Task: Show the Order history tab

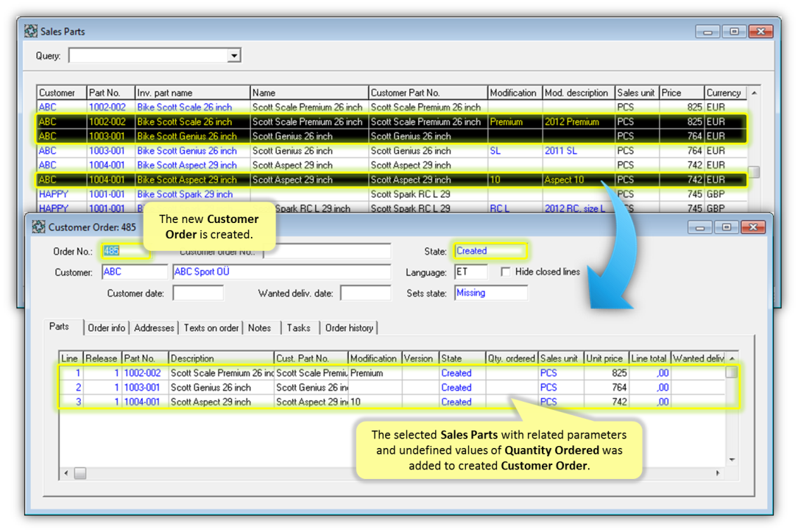Action: point(349,328)
